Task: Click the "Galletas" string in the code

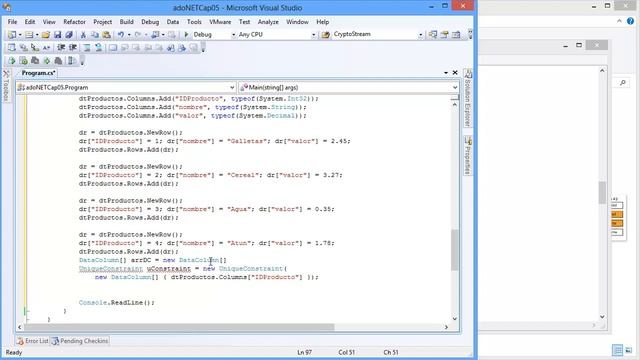Action: click(x=247, y=141)
